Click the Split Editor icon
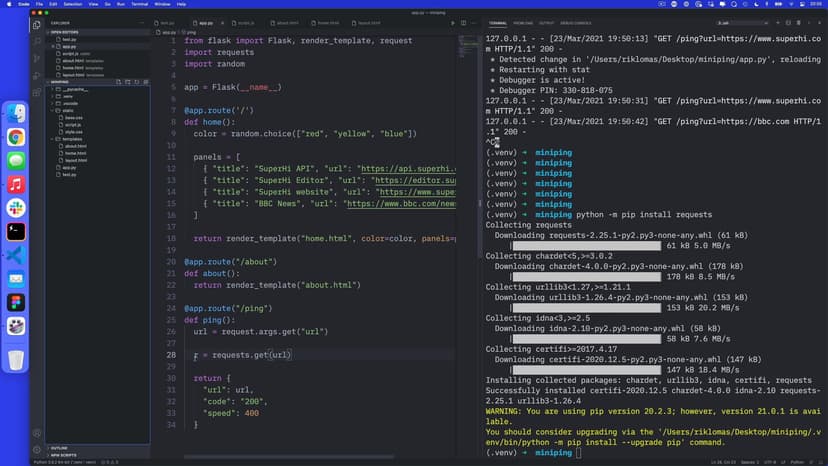Viewport: 828px width, 466px height. click(x=463, y=22)
